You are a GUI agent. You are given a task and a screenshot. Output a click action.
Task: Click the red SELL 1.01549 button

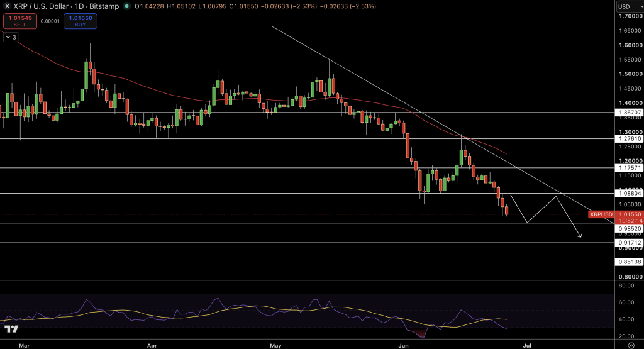pyautogui.click(x=20, y=21)
